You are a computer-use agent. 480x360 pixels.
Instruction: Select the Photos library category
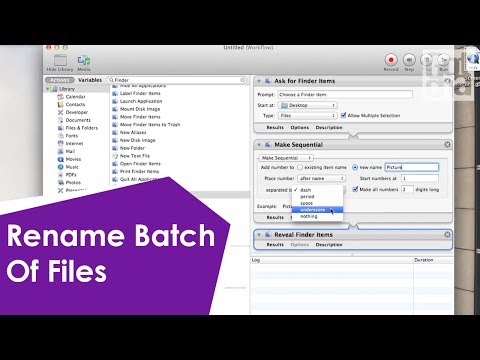[73, 183]
